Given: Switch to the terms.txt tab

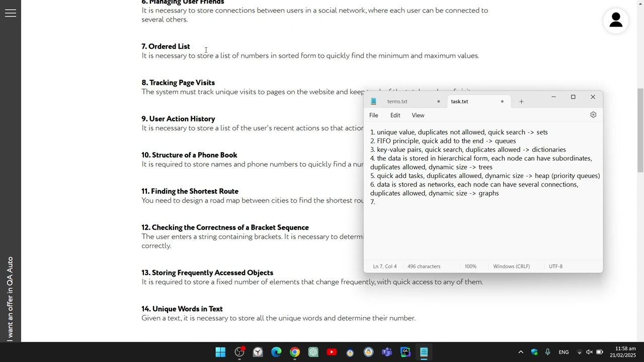Looking at the screenshot, I should click(x=397, y=102).
